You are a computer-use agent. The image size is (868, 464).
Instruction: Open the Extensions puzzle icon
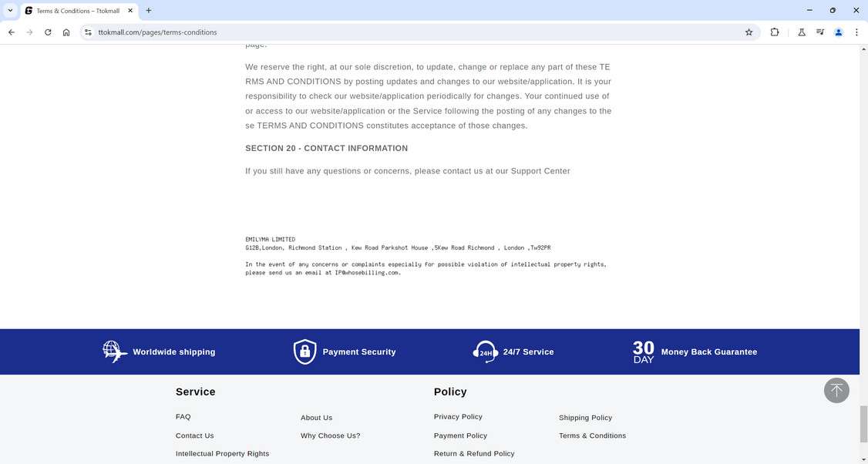coord(775,32)
